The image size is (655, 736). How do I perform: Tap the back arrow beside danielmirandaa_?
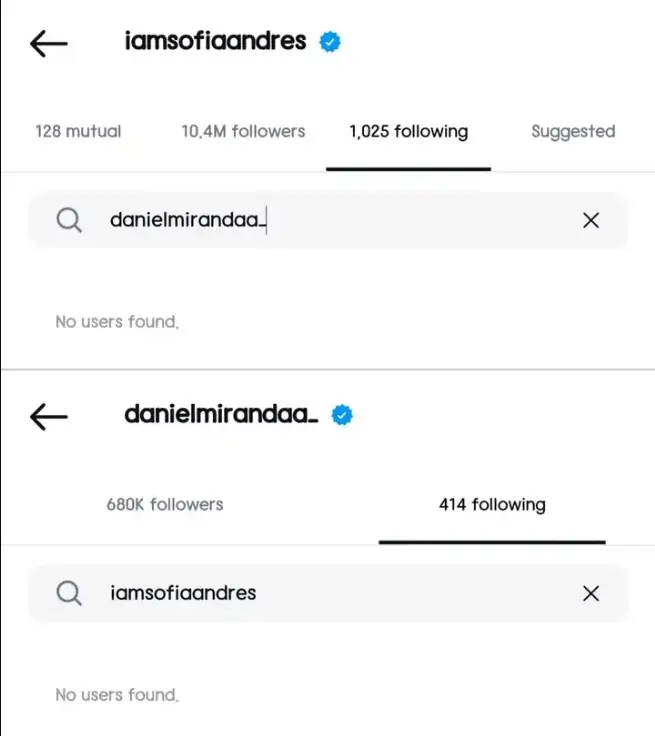49,416
